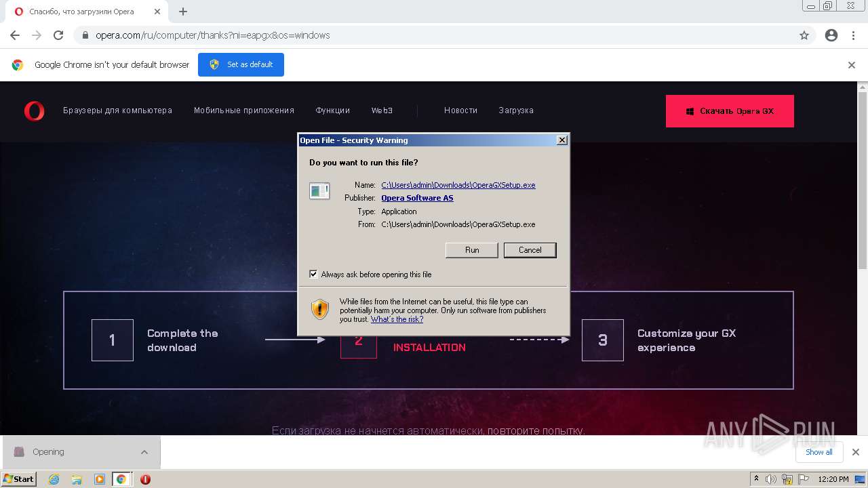Open the Windows Start menu
The height and width of the screenshot is (488, 868).
pyautogui.click(x=19, y=479)
